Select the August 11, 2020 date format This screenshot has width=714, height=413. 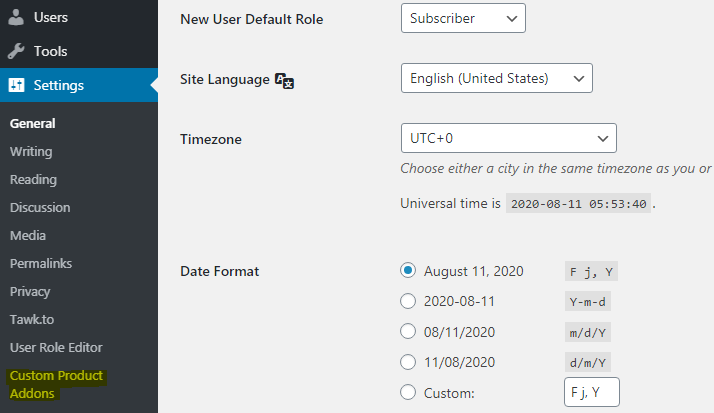408,270
